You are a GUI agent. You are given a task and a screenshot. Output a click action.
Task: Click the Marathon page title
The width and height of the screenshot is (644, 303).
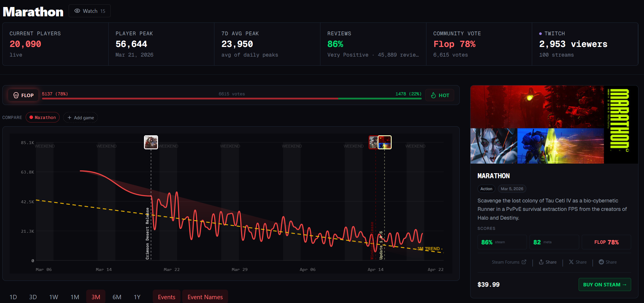pyautogui.click(x=33, y=12)
